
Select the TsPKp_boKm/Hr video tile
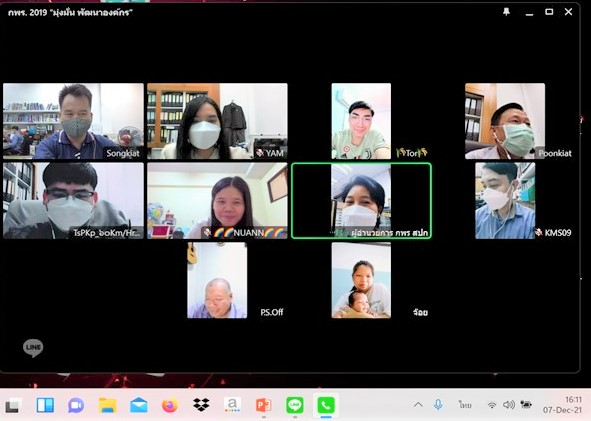(x=73, y=201)
